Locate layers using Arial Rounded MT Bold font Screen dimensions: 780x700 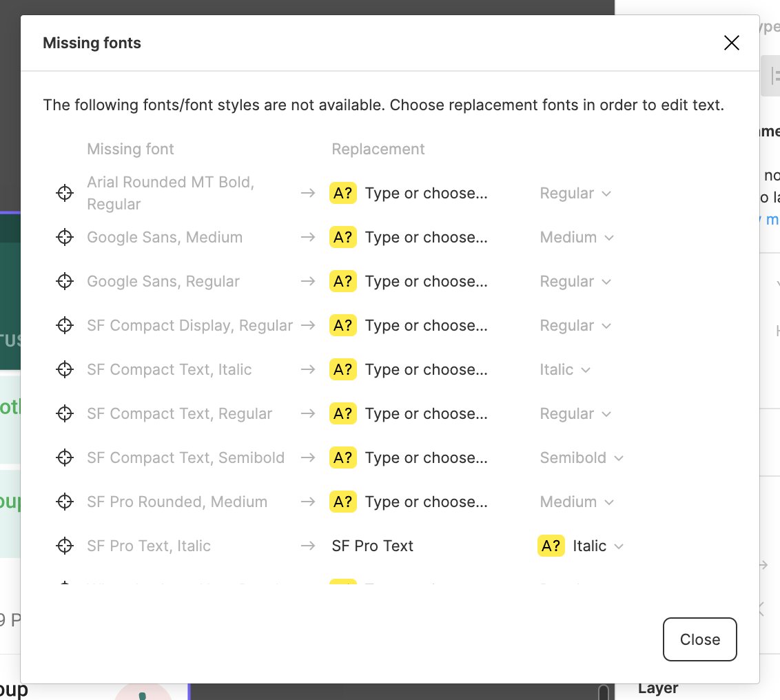pyautogui.click(x=65, y=193)
